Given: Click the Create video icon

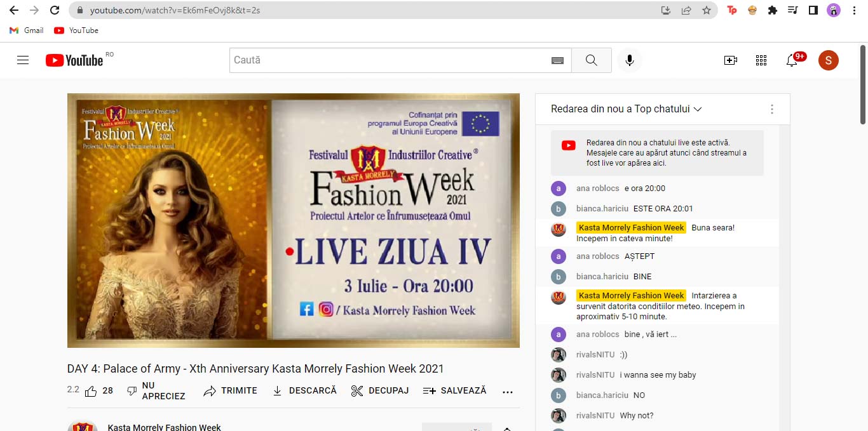Looking at the screenshot, I should 731,60.
